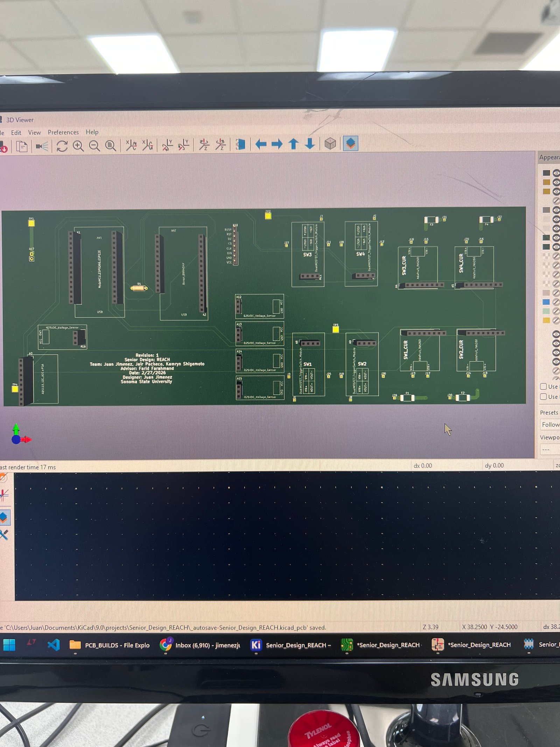This screenshot has height=747, width=560.
Task: Click the blue color swatch in Appearance panel
Action: pos(546,302)
